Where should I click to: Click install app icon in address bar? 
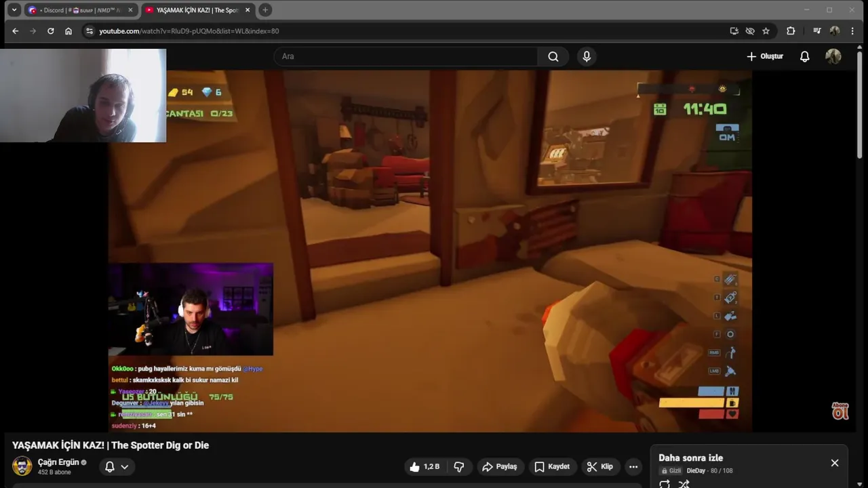734,30
